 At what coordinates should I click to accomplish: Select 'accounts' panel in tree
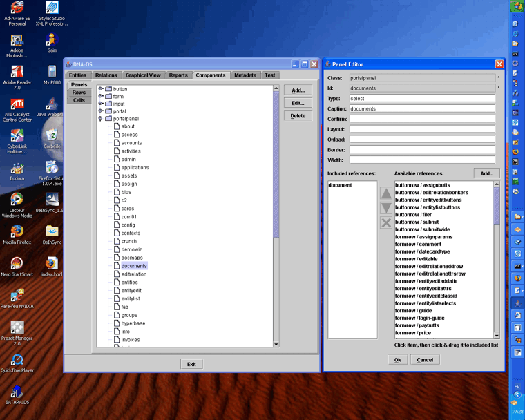(x=131, y=143)
